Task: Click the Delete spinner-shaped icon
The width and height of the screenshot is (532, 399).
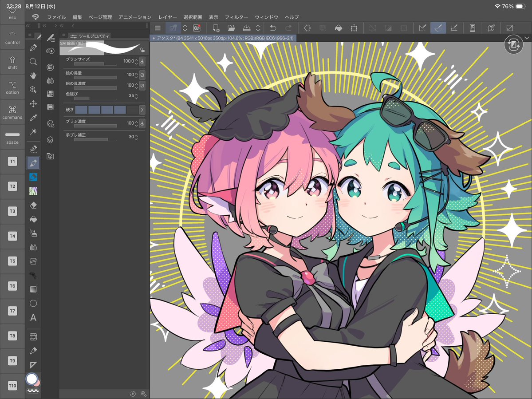Action: 307,28
